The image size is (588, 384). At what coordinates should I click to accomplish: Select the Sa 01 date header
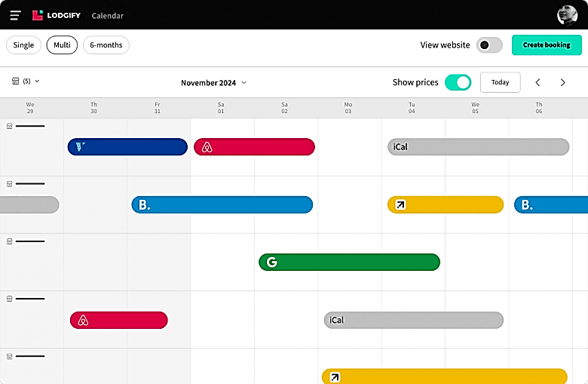click(x=221, y=108)
